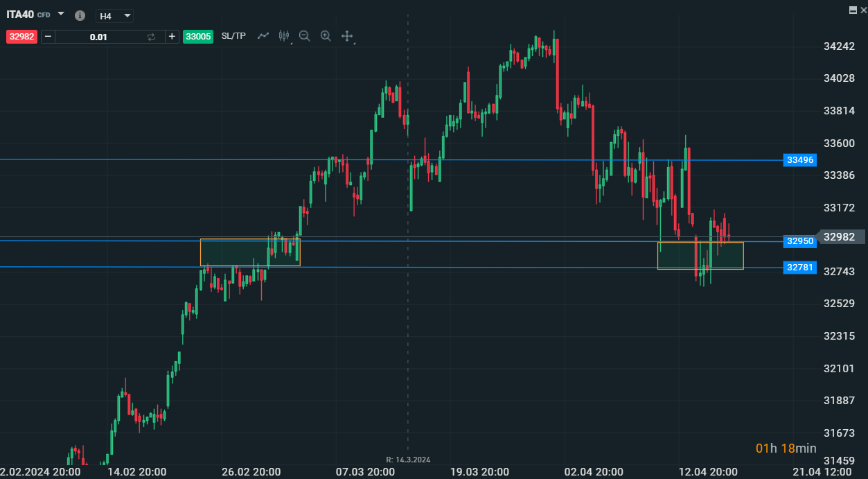Expand the ITA40 symbol dropdown arrow
This screenshot has width=868, height=479.
pyautogui.click(x=61, y=14)
